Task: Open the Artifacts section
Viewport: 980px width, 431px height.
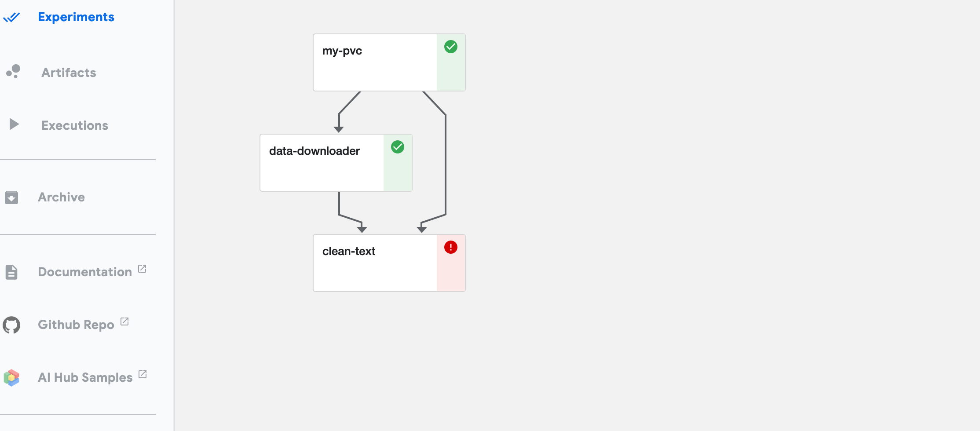Action: tap(69, 72)
